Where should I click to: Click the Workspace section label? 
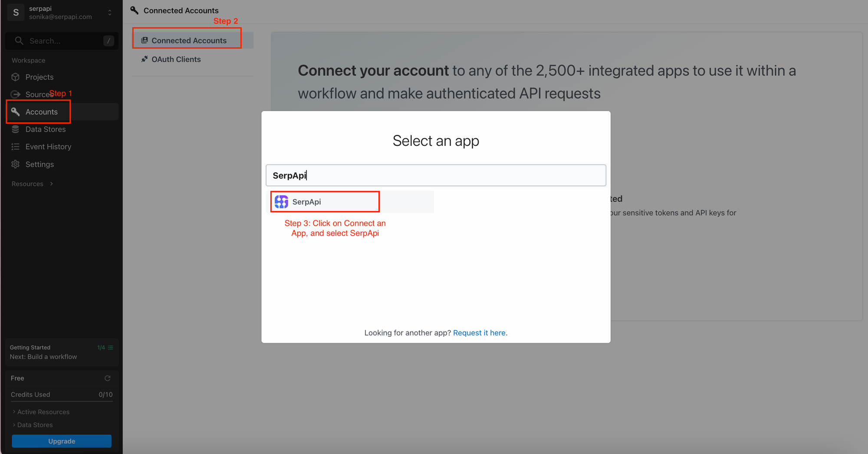(x=28, y=60)
